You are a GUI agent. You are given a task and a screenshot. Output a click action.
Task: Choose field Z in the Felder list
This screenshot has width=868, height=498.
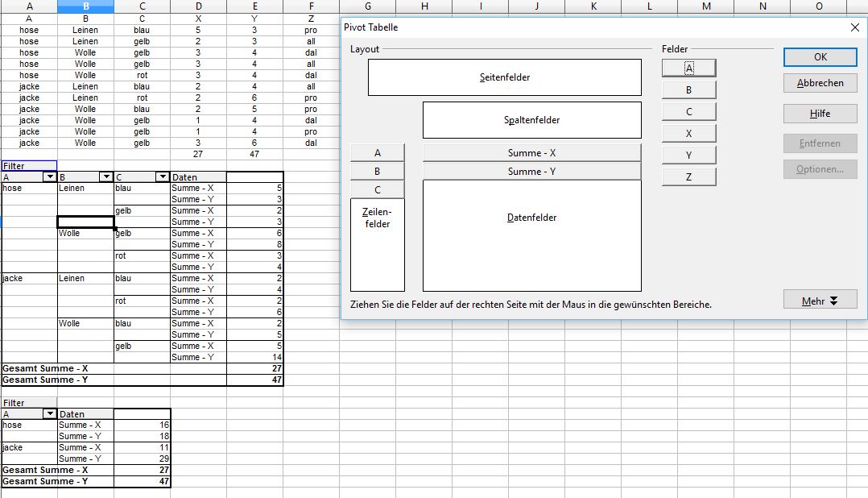point(688,177)
